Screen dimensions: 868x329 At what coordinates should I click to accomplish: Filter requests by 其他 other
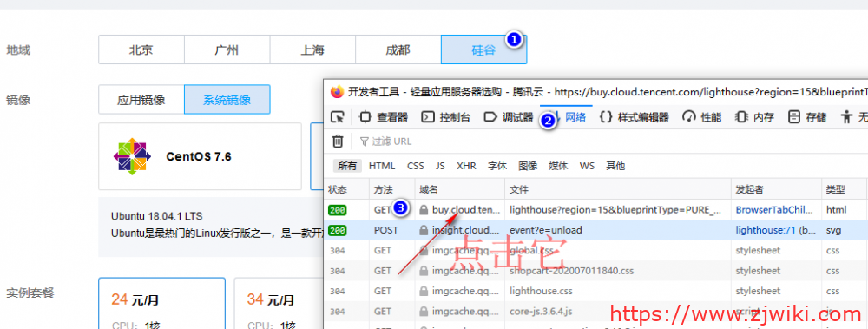click(615, 166)
